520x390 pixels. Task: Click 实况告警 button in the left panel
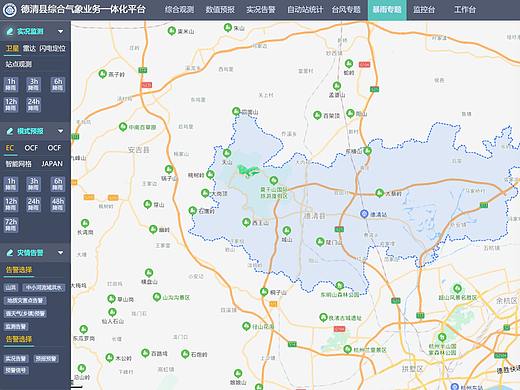(16, 359)
